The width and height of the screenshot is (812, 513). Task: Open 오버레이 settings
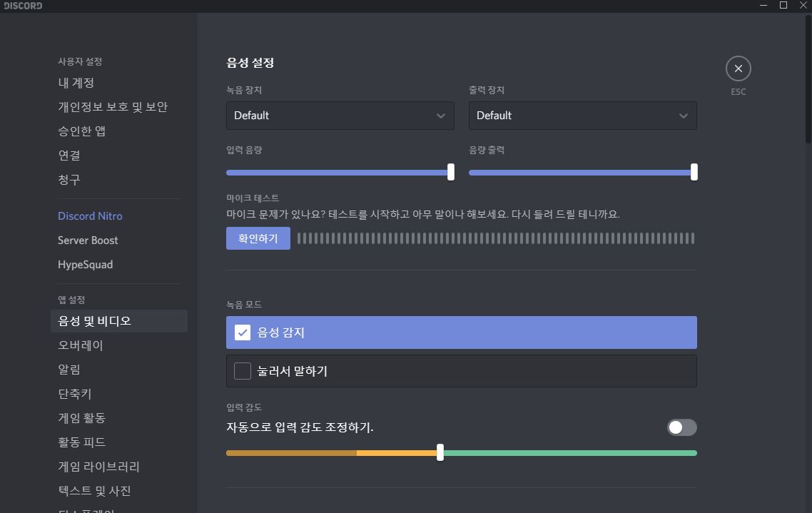pos(80,345)
